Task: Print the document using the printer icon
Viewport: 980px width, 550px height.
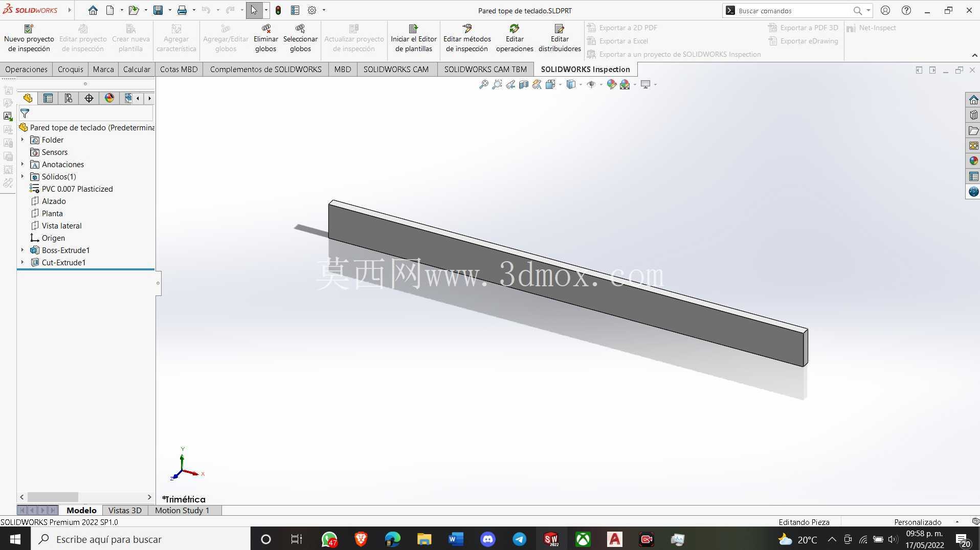Action: tap(182, 10)
